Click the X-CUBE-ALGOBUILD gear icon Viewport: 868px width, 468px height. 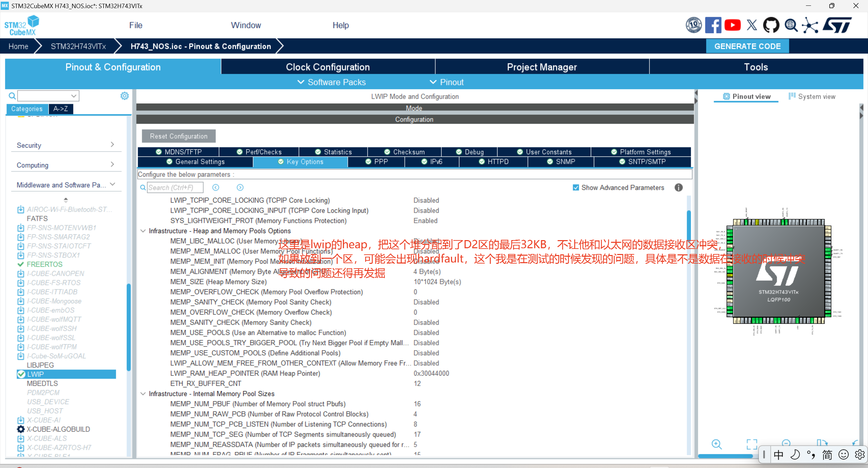click(x=21, y=429)
